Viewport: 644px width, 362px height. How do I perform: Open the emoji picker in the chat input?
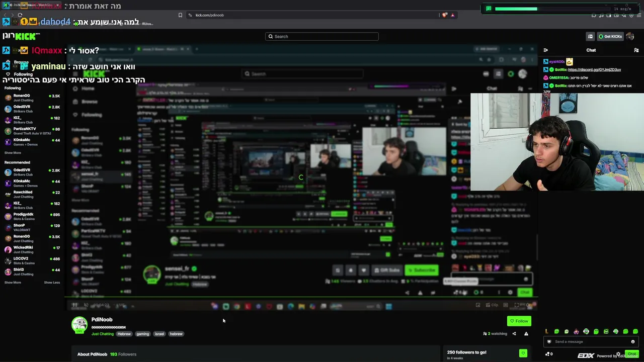coord(633,341)
